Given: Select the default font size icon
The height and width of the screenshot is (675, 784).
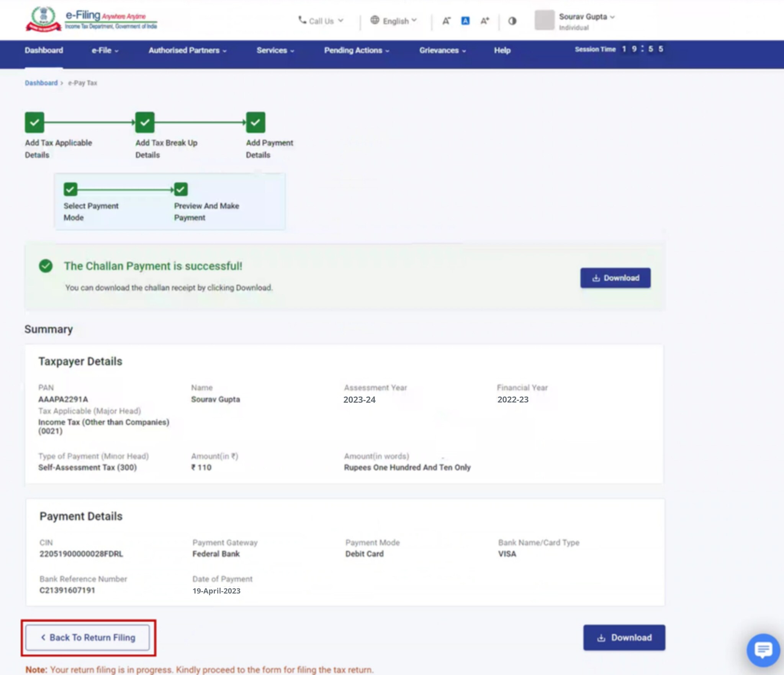Looking at the screenshot, I should point(465,21).
